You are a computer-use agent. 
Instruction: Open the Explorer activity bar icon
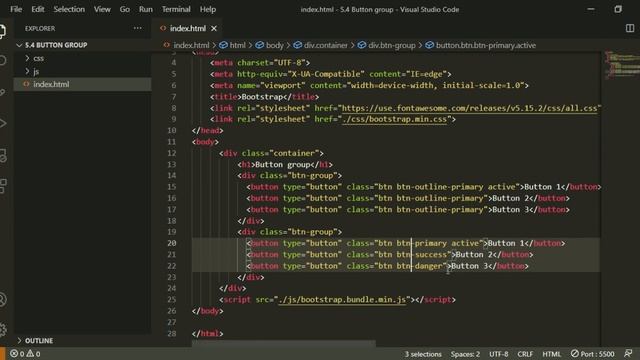point(2,31)
